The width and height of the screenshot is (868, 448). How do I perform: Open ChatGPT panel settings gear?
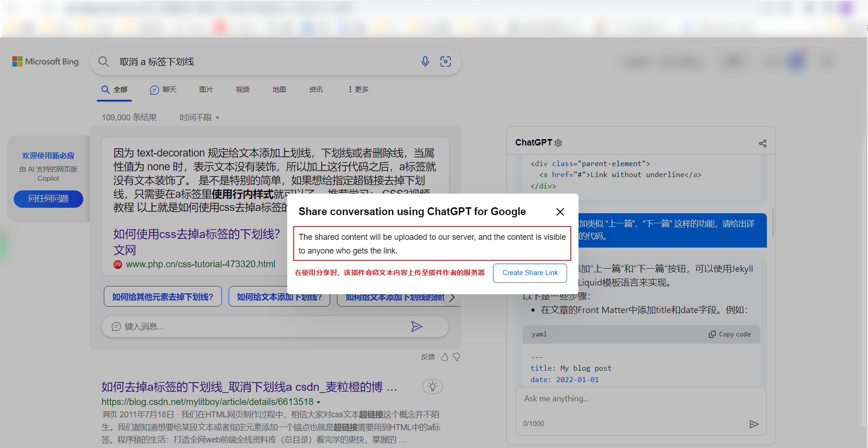coord(558,143)
